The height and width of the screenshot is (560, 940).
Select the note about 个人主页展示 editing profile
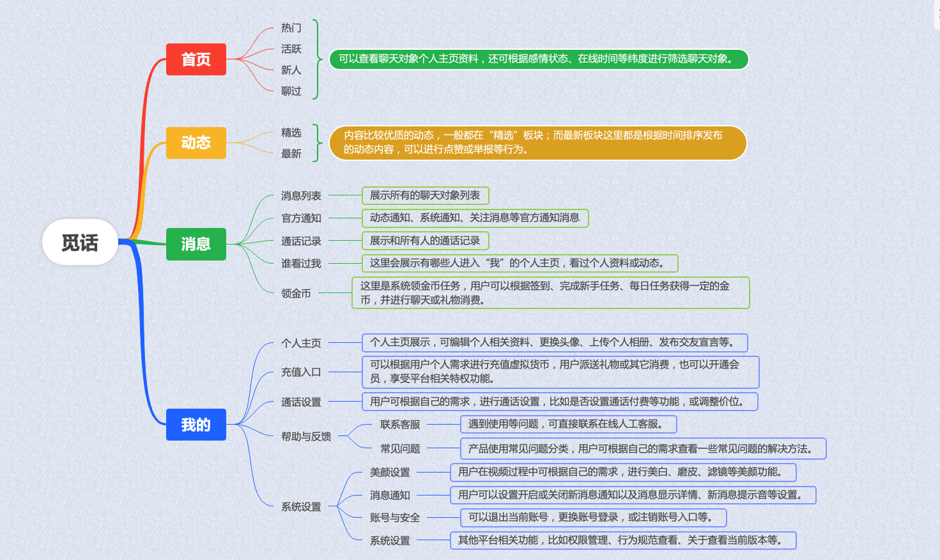(x=555, y=343)
